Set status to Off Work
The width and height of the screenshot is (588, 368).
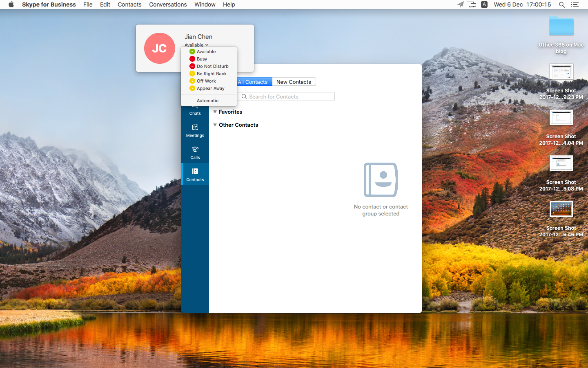[209, 81]
